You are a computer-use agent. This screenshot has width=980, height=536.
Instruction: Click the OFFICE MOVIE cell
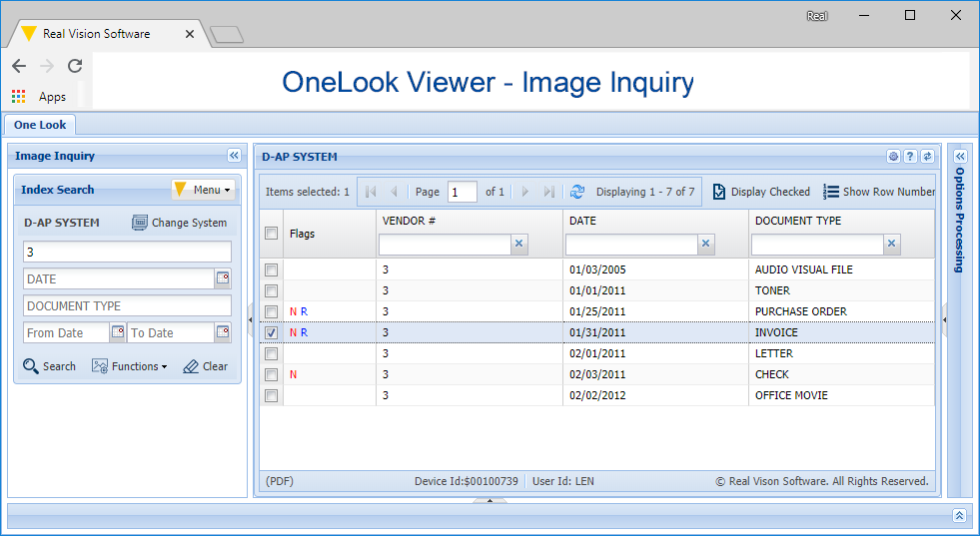click(x=791, y=395)
